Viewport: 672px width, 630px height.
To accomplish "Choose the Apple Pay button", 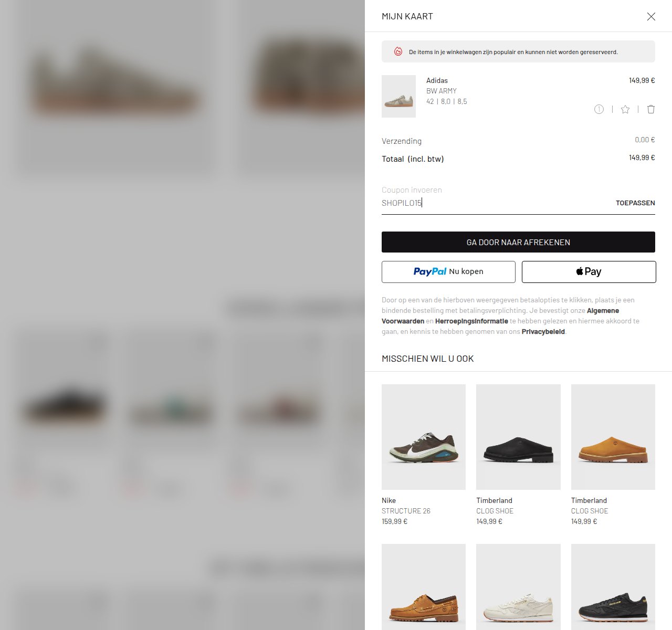I will click(x=589, y=272).
